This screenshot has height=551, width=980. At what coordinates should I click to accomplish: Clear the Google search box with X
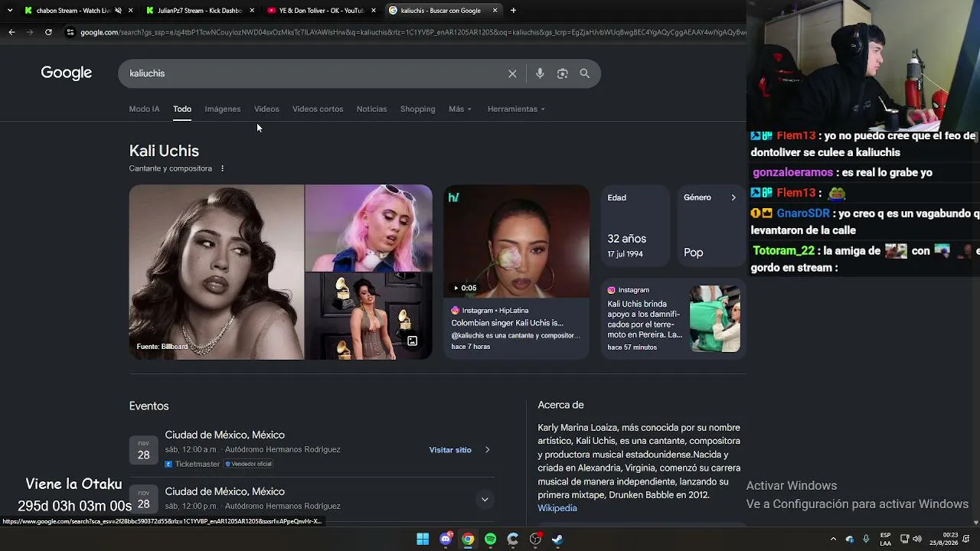tap(512, 73)
